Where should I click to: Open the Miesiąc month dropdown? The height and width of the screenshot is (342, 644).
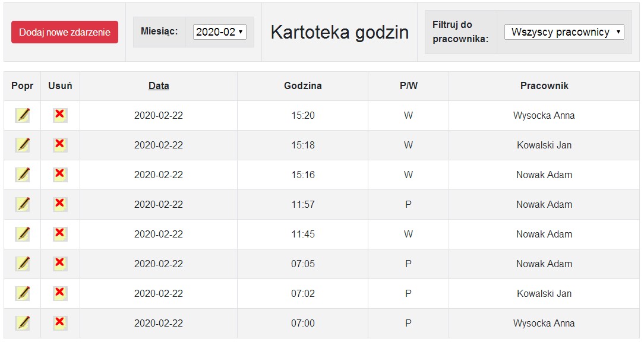point(220,32)
